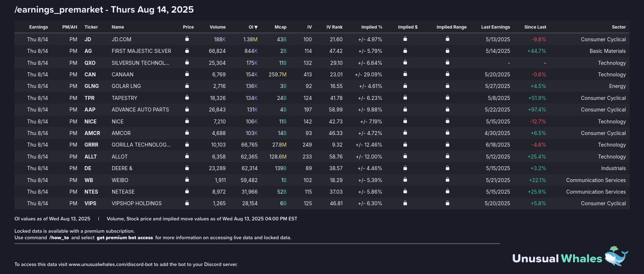
Task: Click the Earnings column header
Action: [38, 27]
